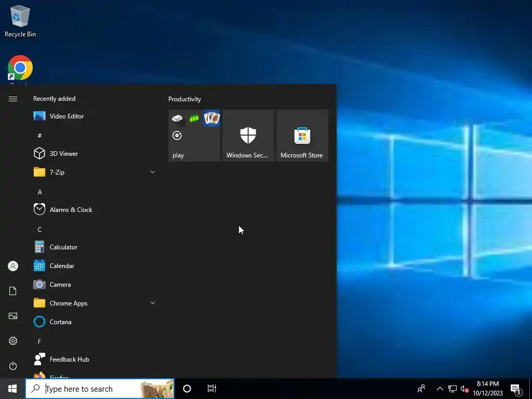Launch Feedback Hub
Screen dimensions: 532x399
(95, 359)
